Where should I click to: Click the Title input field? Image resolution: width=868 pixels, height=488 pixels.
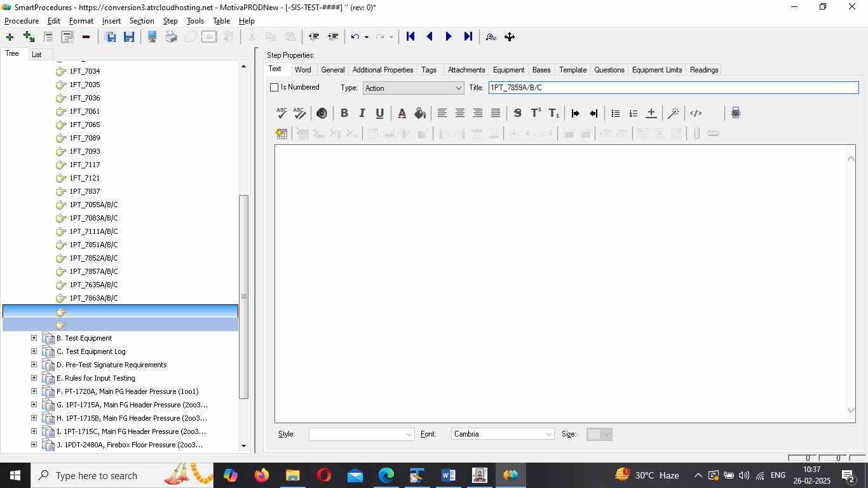click(x=674, y=88)
